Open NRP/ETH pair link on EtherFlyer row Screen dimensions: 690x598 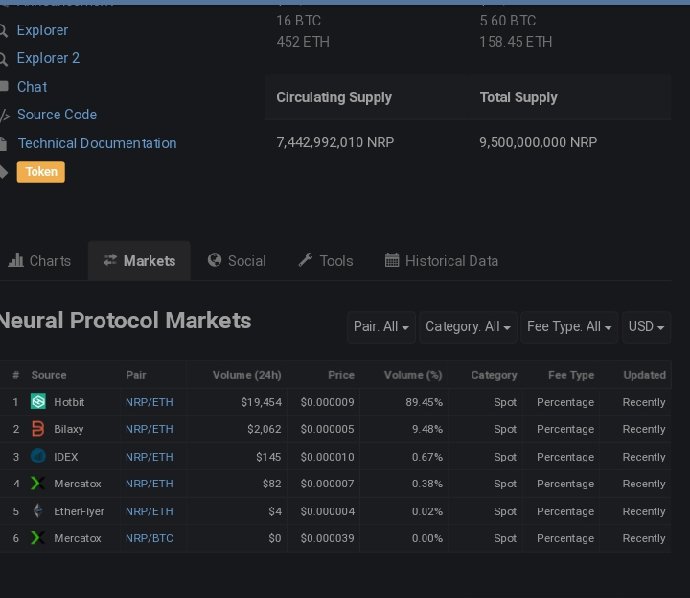tap(150, 511)
